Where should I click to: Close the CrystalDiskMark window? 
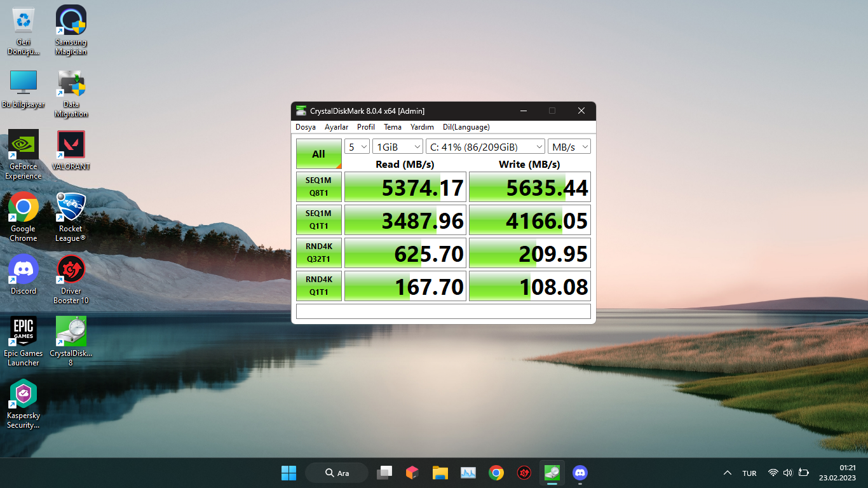(x=581, y=111)
